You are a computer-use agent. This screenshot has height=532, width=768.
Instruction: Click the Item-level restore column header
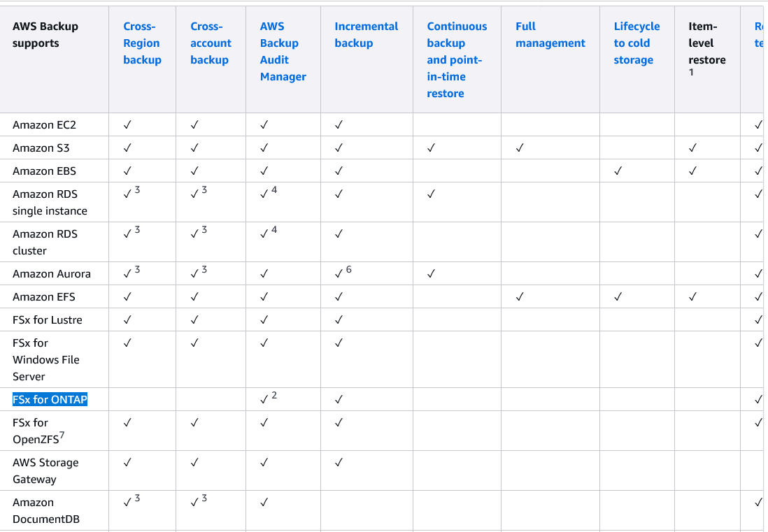(x=706, y=43)
